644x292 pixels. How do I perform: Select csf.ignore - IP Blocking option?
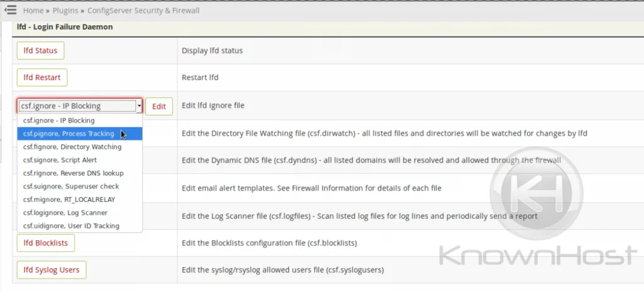click(58, 120)
